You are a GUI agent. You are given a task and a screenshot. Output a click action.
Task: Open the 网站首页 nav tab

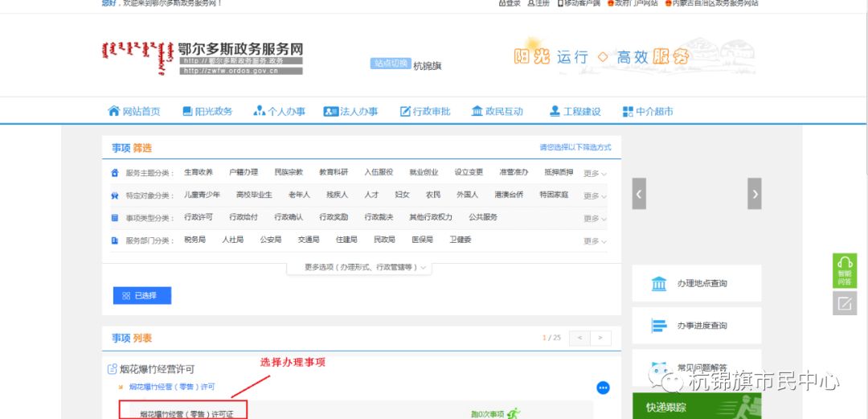134,112
